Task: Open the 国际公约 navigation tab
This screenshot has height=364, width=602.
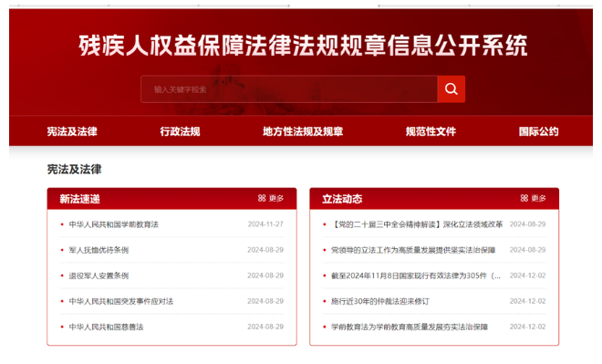Action: click(539, 131)
